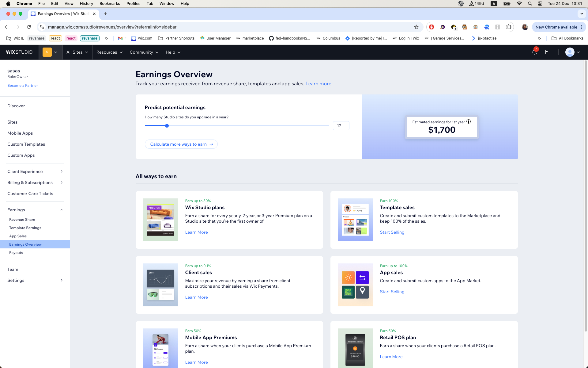Click the App sales thumbnail image
Screen dimensions: 588x368
355,285
